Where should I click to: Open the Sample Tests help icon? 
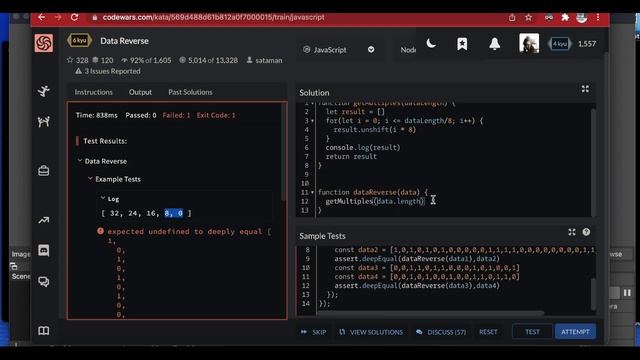[x=586, y=232]
